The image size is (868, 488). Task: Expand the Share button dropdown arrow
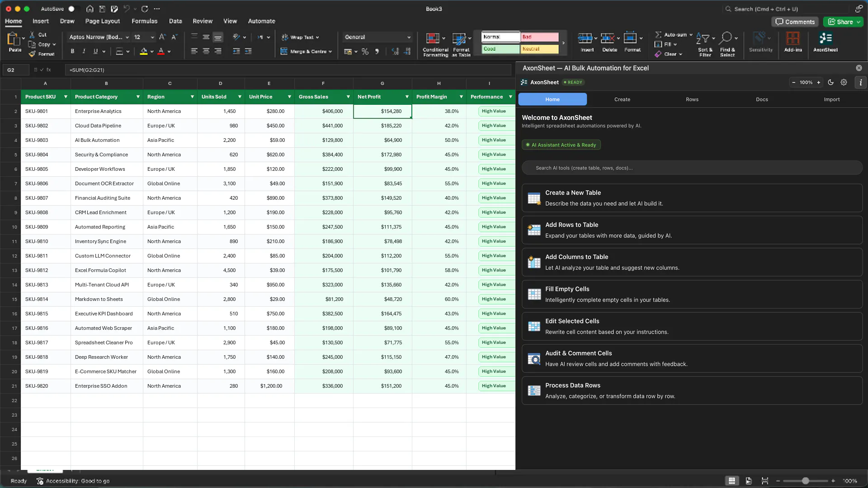click(859, 22)
